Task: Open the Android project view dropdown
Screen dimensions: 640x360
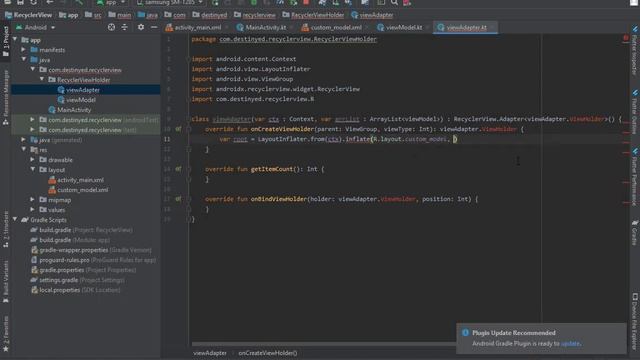Action: (35, 27)
